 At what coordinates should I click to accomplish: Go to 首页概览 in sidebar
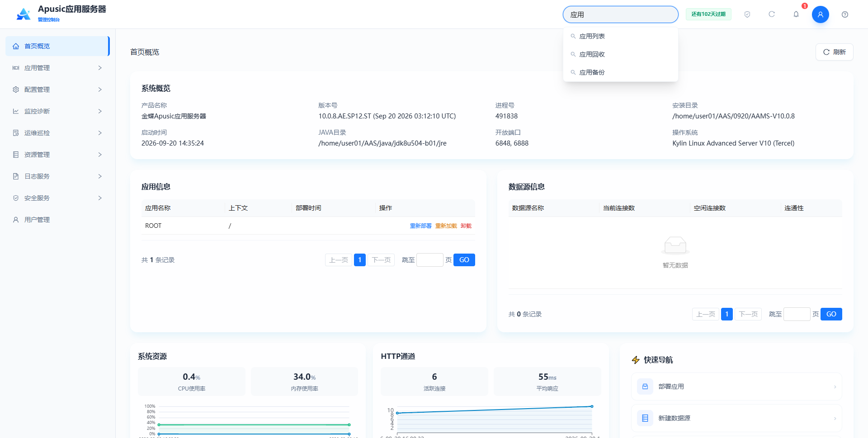[57, 46]
